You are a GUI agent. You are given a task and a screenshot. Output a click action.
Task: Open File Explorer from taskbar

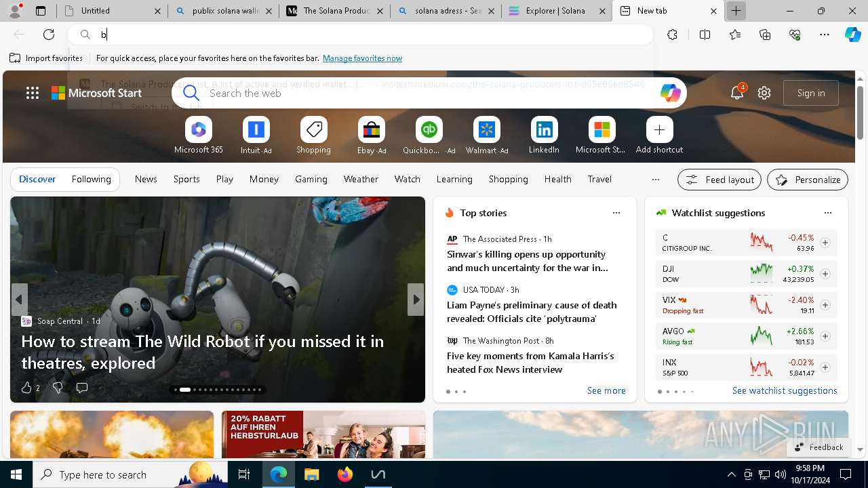[x=312, y=474]
